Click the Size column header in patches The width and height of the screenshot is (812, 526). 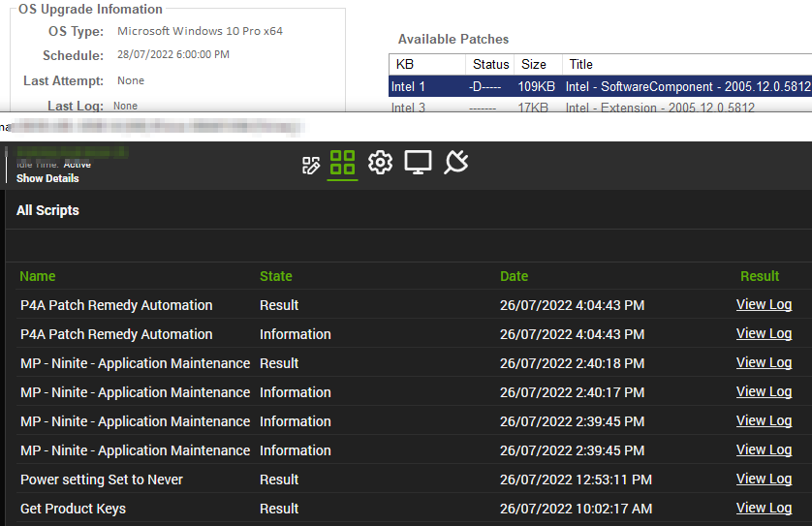point(534,64)
